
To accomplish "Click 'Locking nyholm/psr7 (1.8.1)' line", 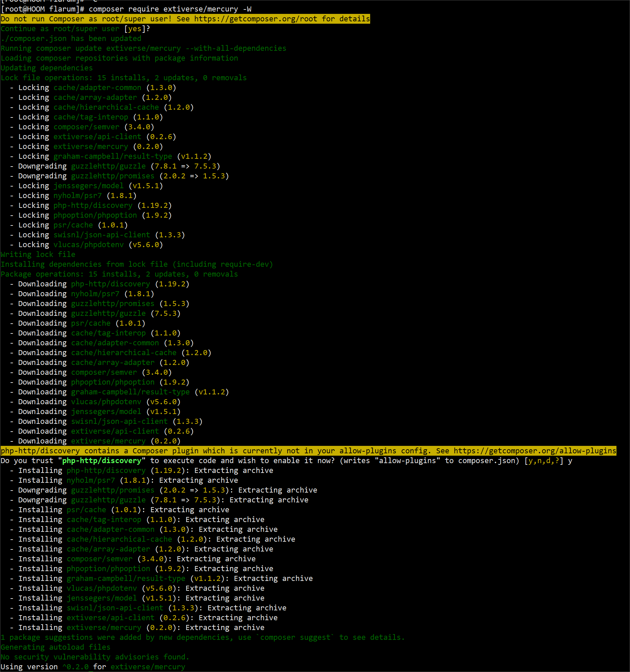I will pyautogui.click(x=73, y=196).
